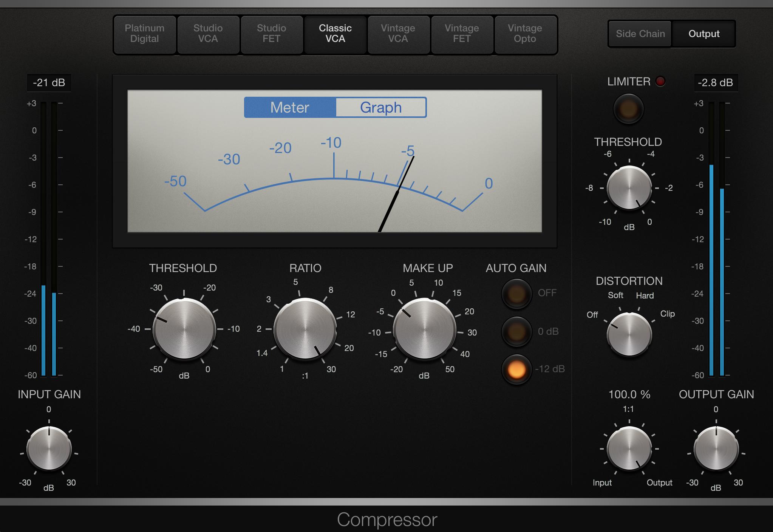Click the Limiter Threshold knob
The height and width of the screenshot is (532, 773).
tap(629, 188)
